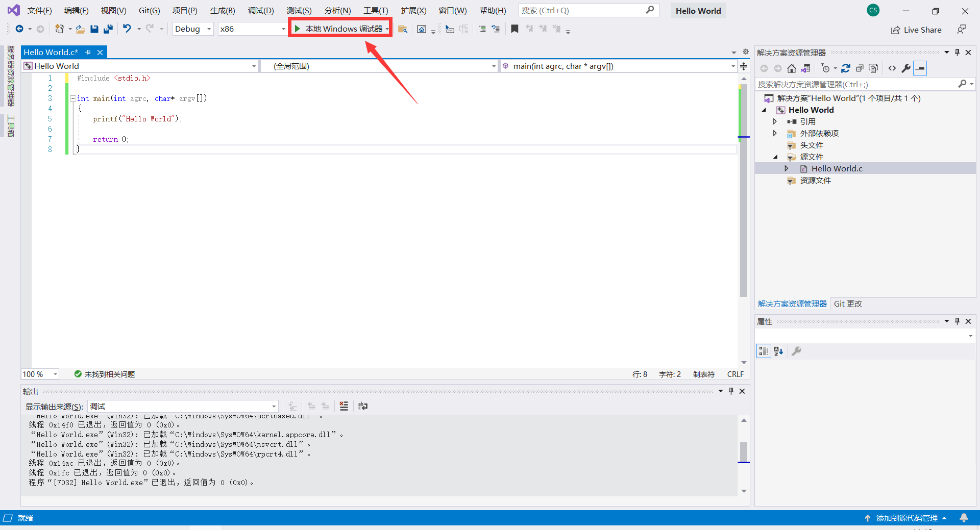The image size is (980, 530).
Task: Pin the Hello World.c editor tab
Action: pos(88,52)
